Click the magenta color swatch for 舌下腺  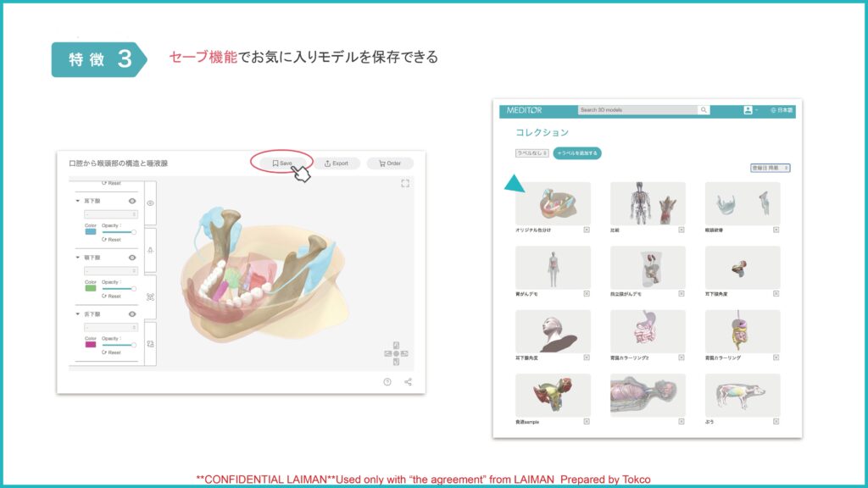91,345
